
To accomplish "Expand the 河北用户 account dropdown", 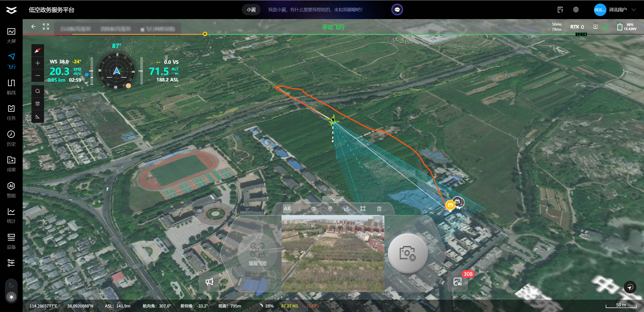I will (x=633, y=10).
